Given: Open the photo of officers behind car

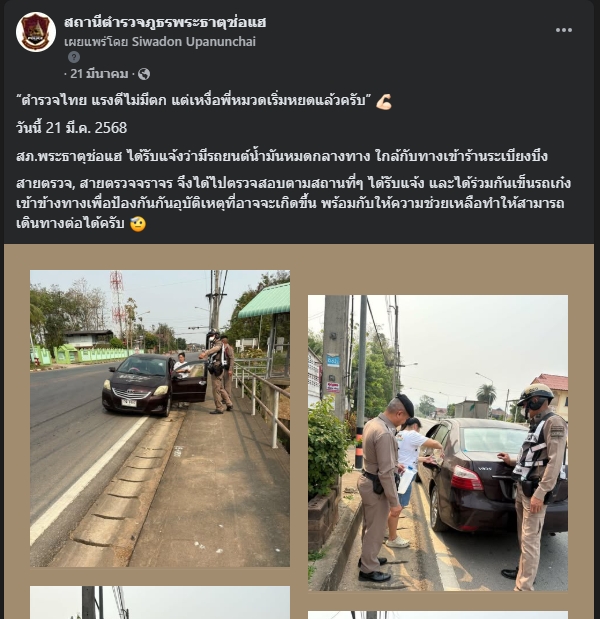Looking at the screenshot, I should pyautogui.click(x=438, y=443).
